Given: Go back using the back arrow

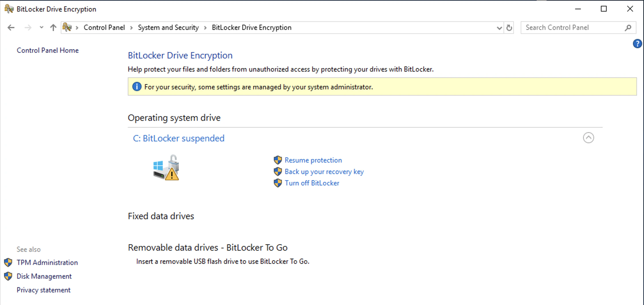Looking at the screenshot, I should pos(11,27).
